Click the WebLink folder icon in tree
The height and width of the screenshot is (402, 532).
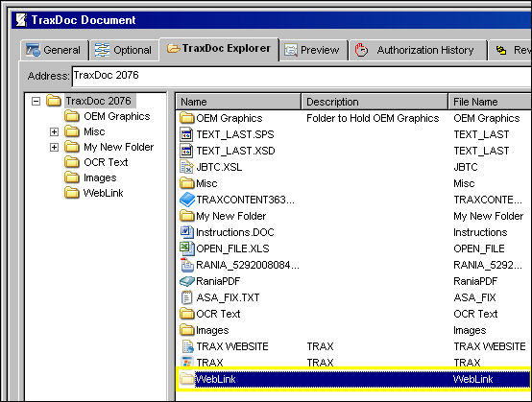72,193
